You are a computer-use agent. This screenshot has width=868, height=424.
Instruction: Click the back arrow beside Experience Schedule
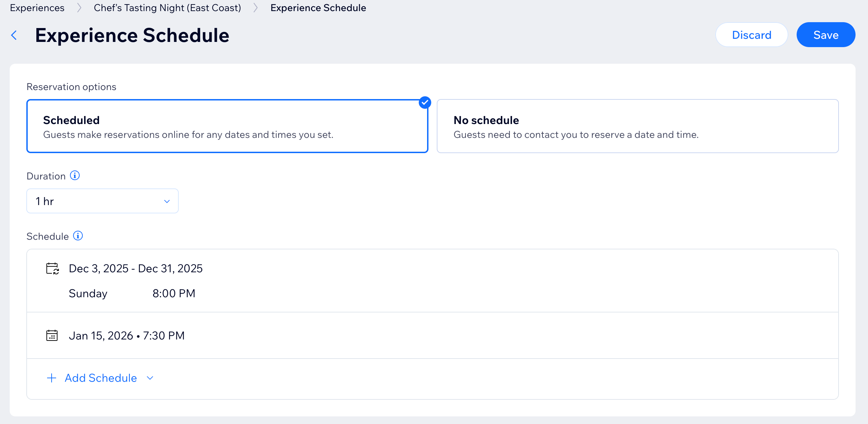pyautogui.click(x=14, y=35)
